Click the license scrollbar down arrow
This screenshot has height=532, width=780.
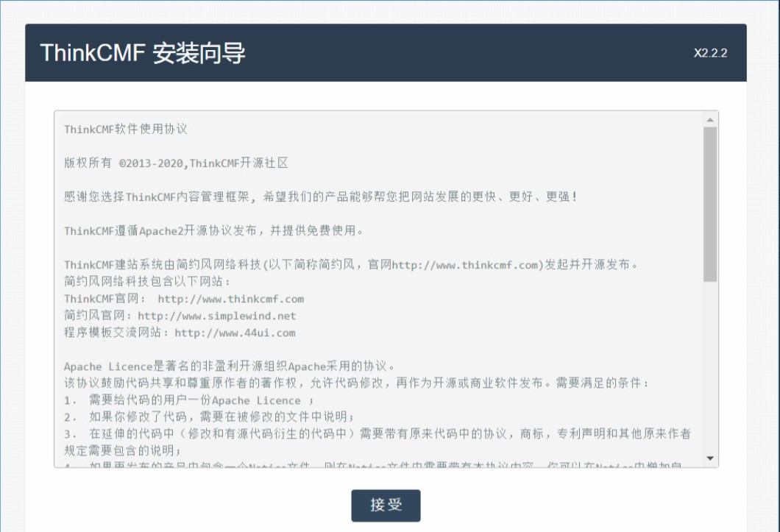coord(710,458)
